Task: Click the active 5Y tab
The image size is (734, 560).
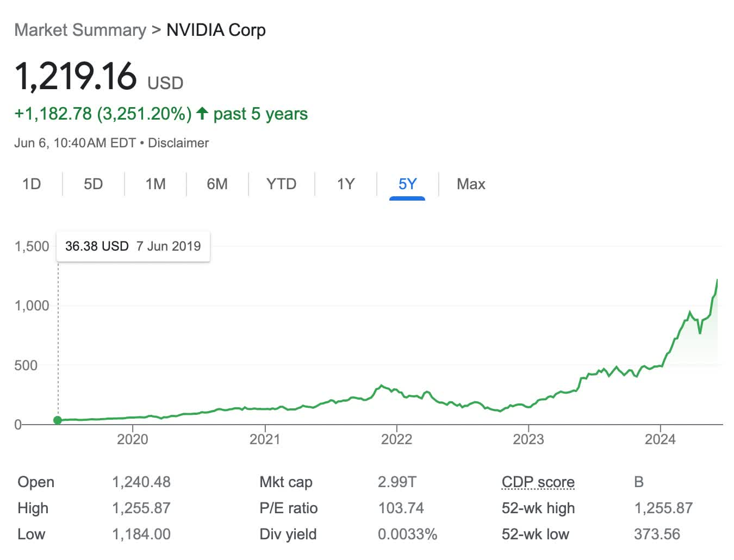Action: [407, 184]
